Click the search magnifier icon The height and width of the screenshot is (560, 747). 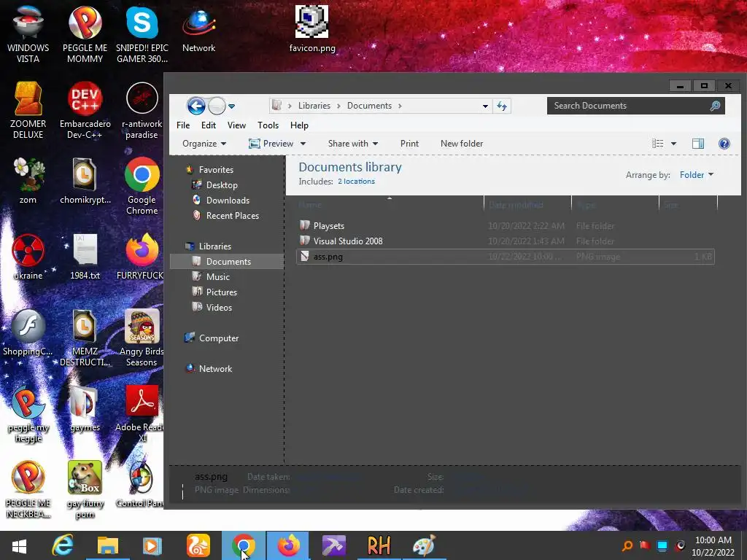715,106
